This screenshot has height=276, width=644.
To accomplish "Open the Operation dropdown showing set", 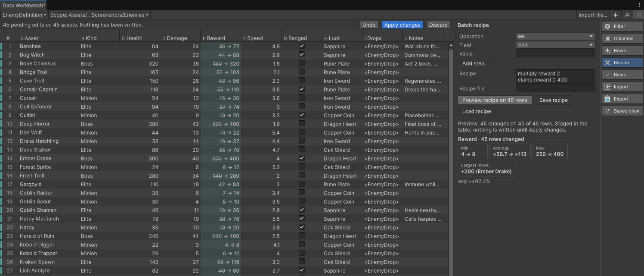I will click(555, 36).
